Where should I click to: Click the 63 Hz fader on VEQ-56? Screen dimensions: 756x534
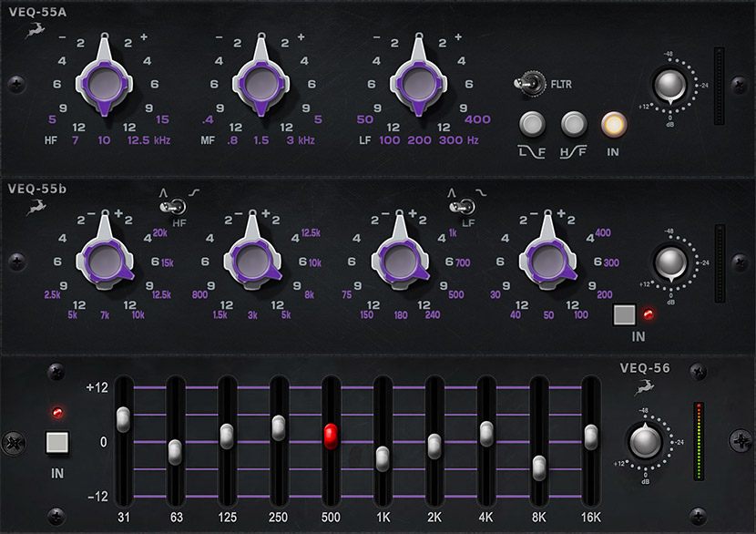point(175,452)
